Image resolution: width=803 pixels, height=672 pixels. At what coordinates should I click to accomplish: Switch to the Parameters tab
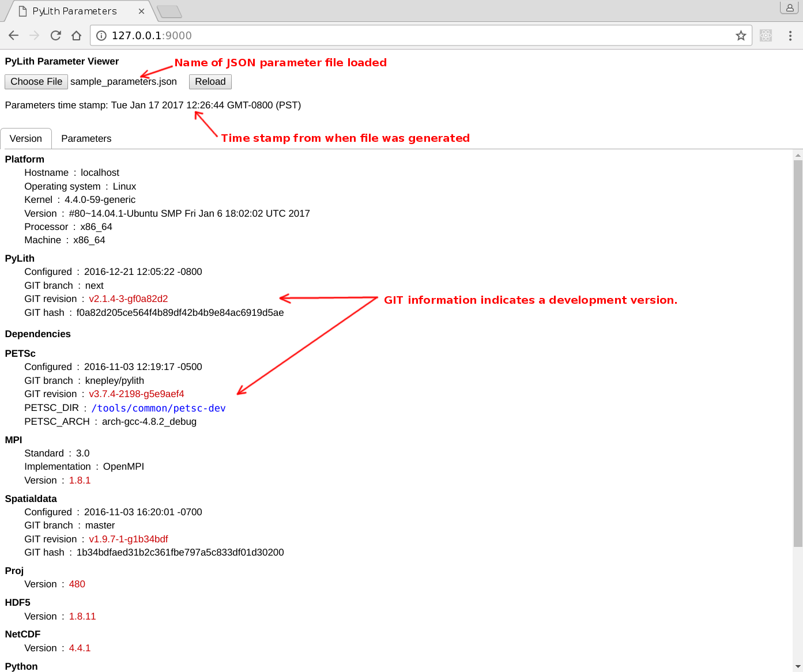point(86,138)
